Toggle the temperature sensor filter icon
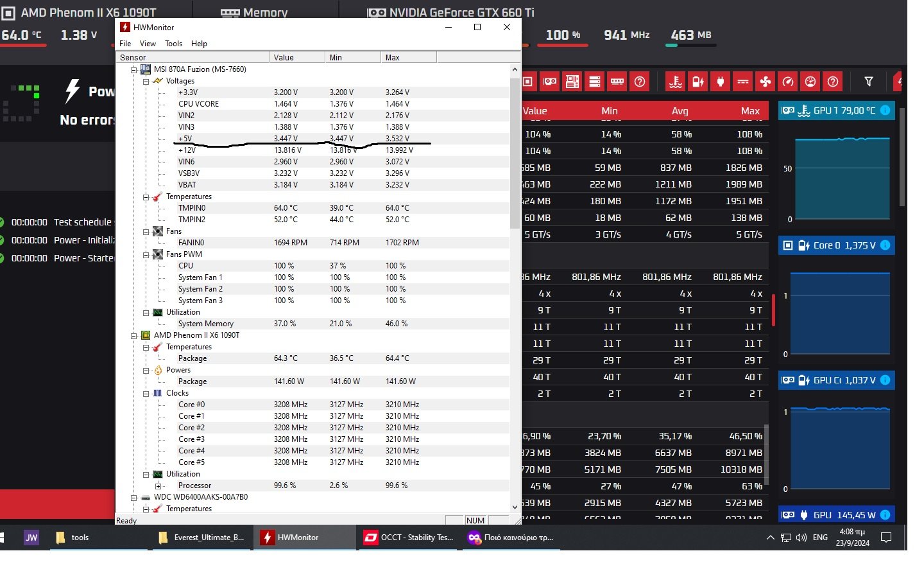The height and width of the screenshot is (578, 924). (x=676, y=82)
